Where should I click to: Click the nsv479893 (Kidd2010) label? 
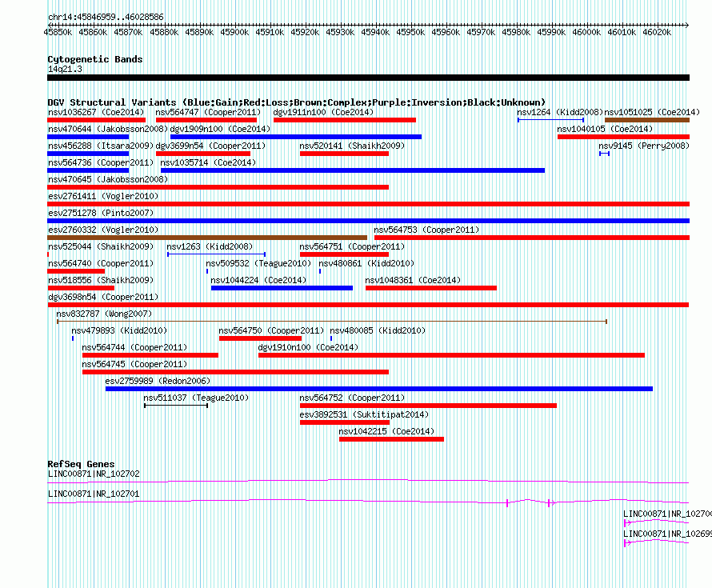click(119, 330)
